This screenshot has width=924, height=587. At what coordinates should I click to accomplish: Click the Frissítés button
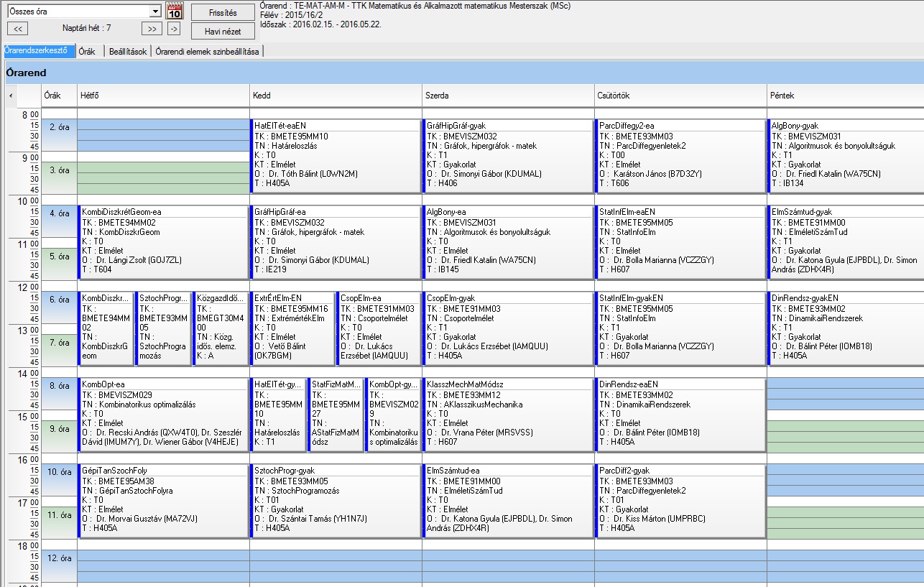(223, 13)
